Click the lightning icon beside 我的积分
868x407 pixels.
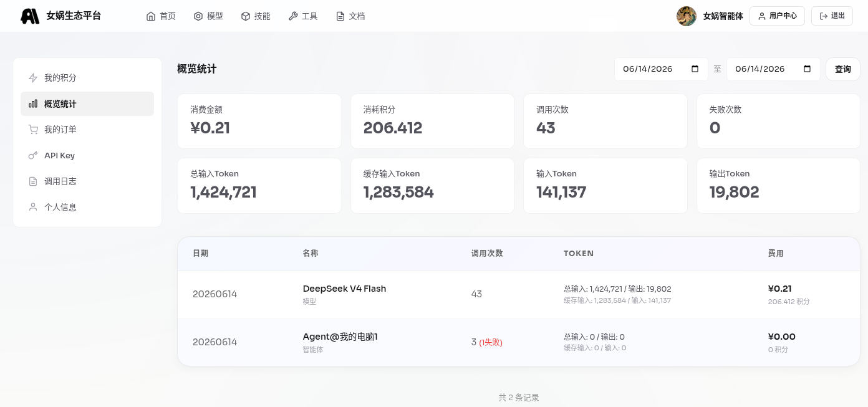click(x=33, y=78)
